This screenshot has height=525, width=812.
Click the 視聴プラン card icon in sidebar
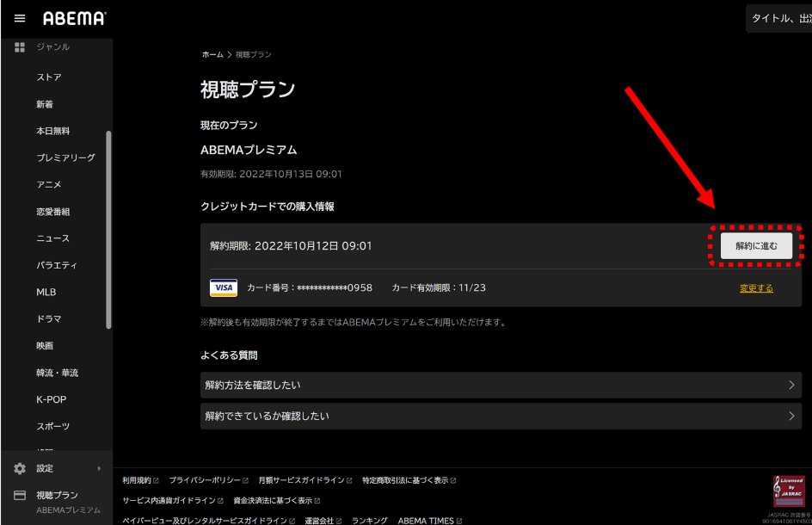pos(20,496)
